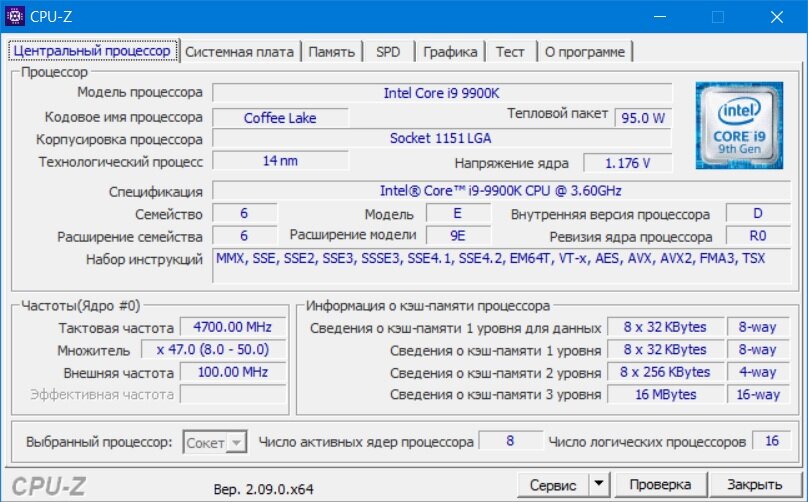Image resolution: width=808 pixels, height=502 pixels.
Task: Click the Внутренняя версия процессора value D
Action: coord(758,213)
